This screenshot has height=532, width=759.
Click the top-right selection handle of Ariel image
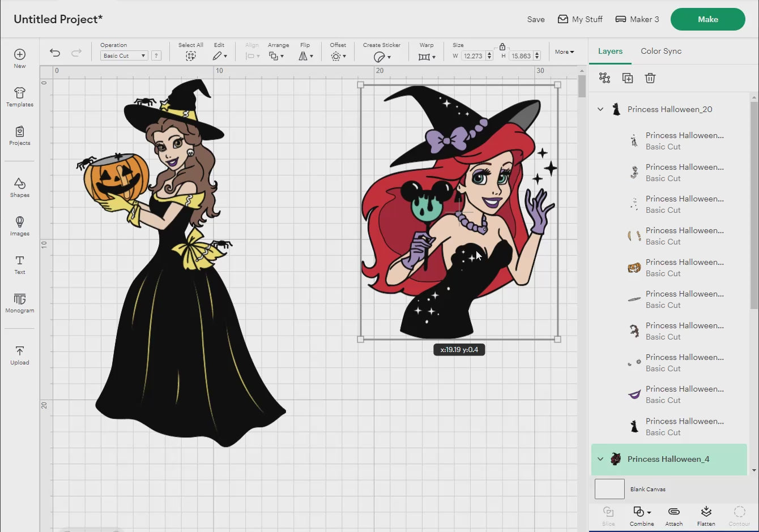click(557, 85)
